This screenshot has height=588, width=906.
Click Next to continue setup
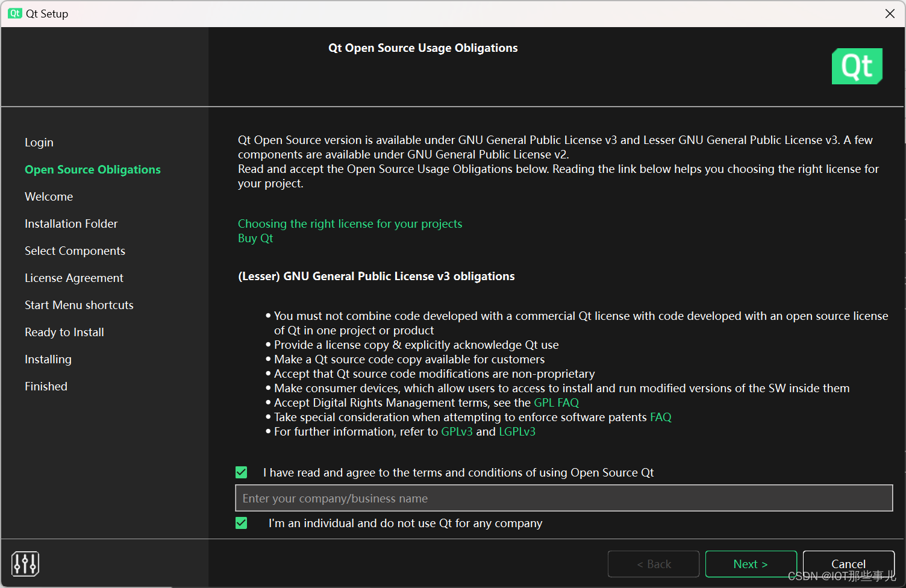pyautogui.click(x=751, y=564)
